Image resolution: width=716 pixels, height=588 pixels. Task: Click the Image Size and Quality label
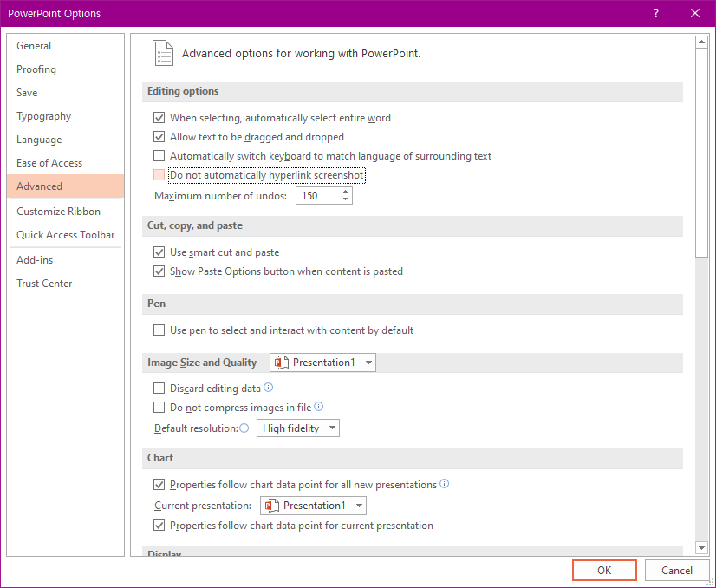[x=202, y=363]
